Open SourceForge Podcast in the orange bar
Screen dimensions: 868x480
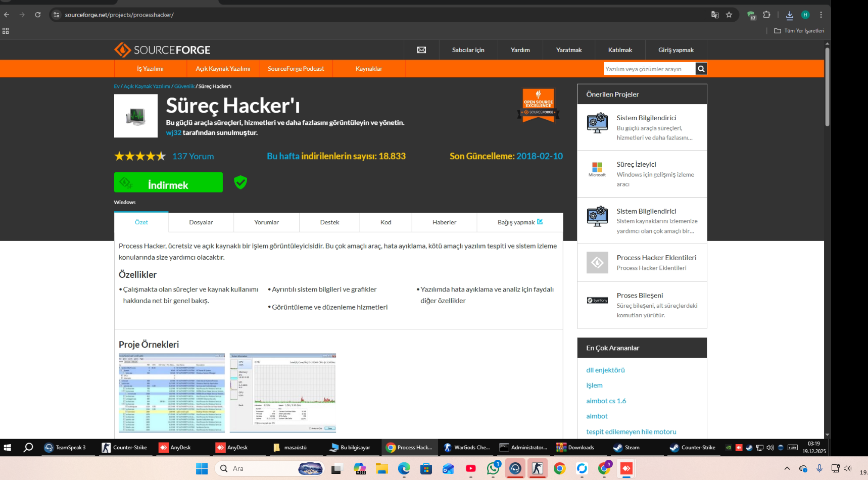click(x=296, y=69)
